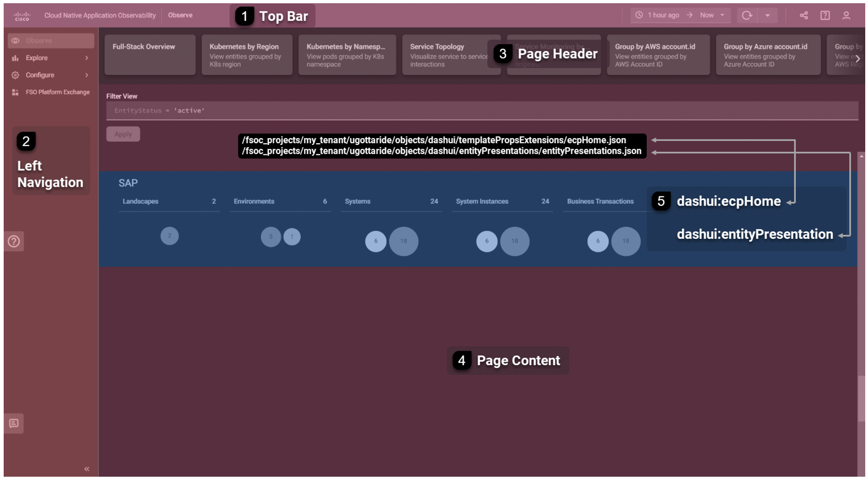
Task: Open the Kubernetes by Region view card
Action: pos(247,55)
